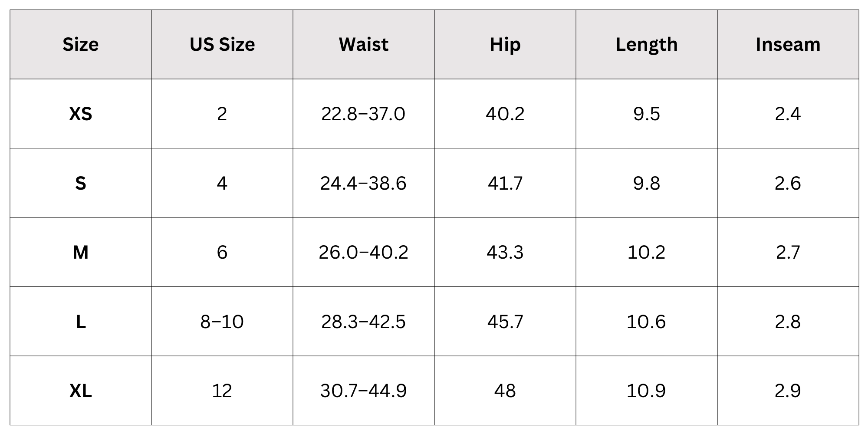Click the XL size row label
Viewport: 868px width, 434px height.
click(x=81, y=391)
